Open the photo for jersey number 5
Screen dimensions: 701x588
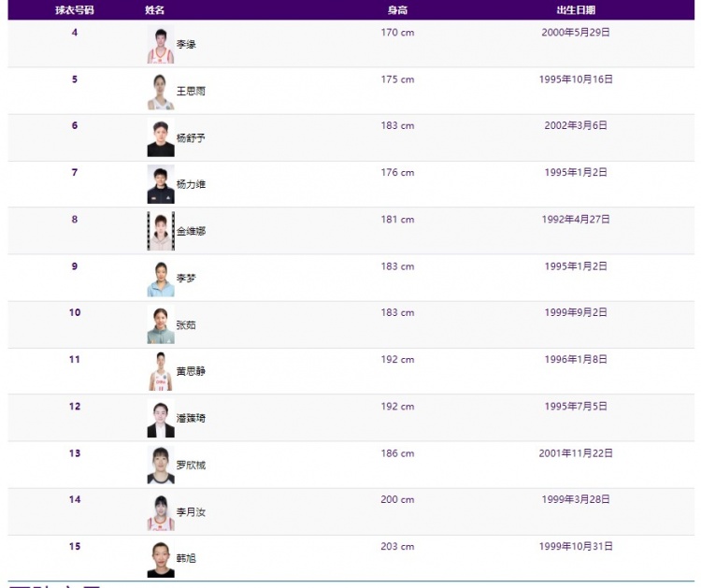pyautogui.click(x=161, y=92)
